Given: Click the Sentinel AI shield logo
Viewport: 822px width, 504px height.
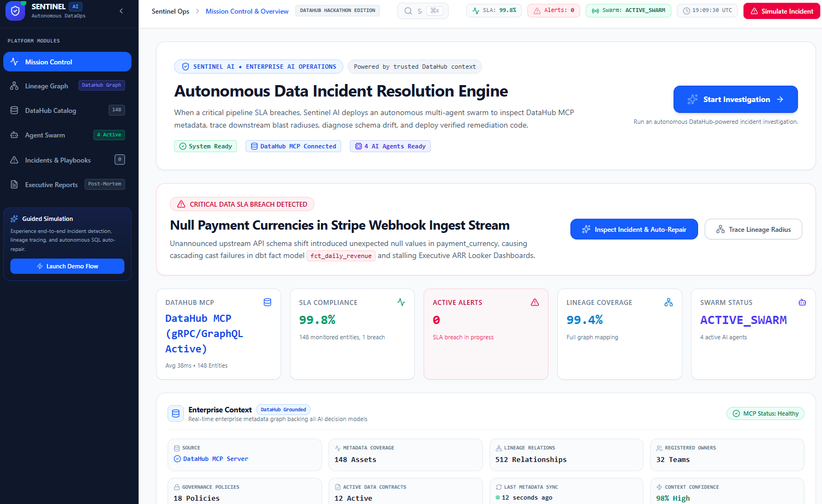Looking at the screenshot, I should 15,11.
